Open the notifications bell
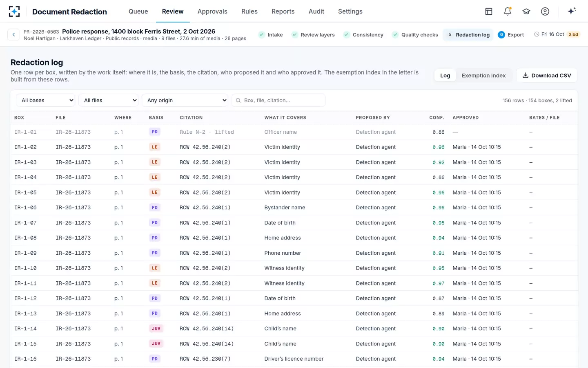This screenshot has width=588, height=368. [x=508, y=11]
